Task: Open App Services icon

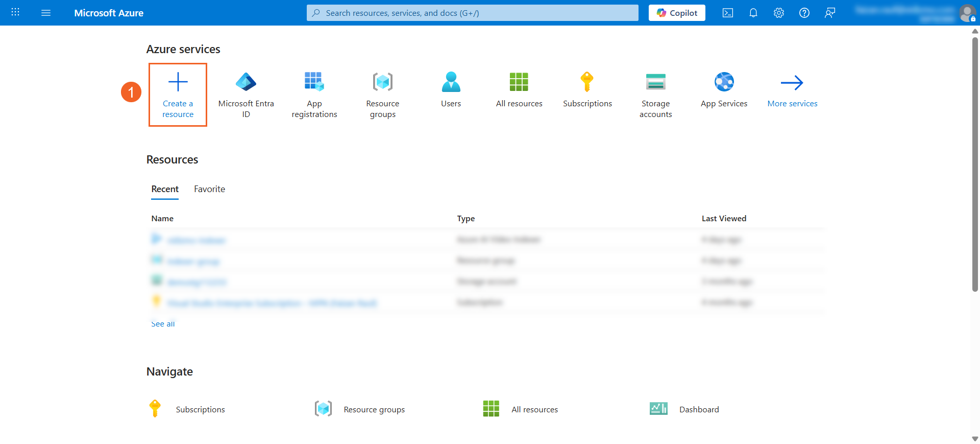Action: point(724,82)
